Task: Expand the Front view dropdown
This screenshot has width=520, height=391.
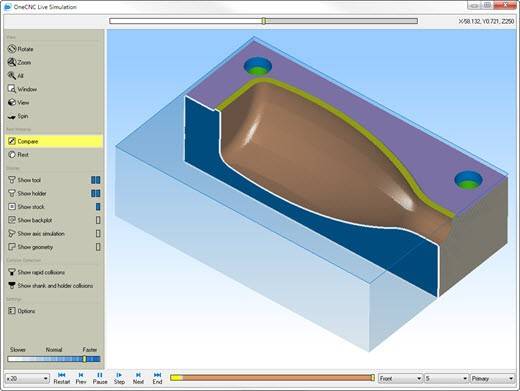Action: (400, 379)
